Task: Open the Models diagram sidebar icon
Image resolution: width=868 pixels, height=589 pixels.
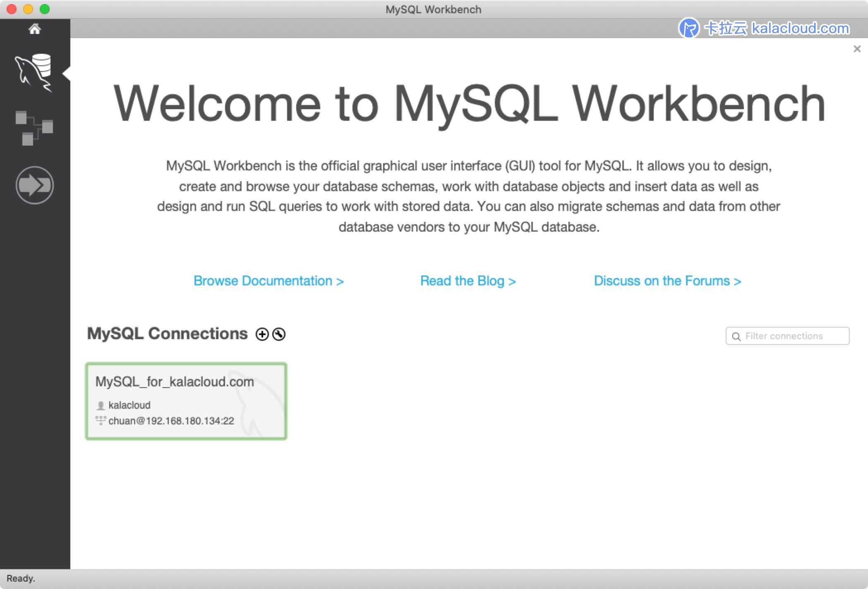Action: point(34,128)
